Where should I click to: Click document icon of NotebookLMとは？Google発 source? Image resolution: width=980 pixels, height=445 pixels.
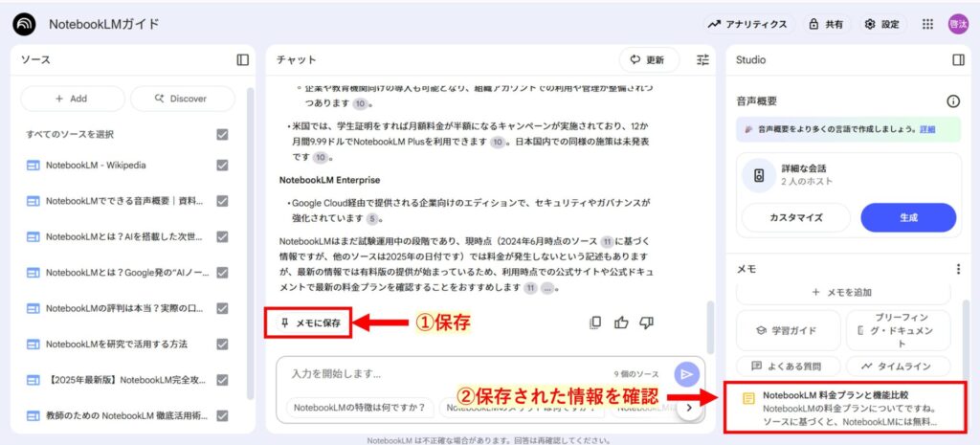33,273
